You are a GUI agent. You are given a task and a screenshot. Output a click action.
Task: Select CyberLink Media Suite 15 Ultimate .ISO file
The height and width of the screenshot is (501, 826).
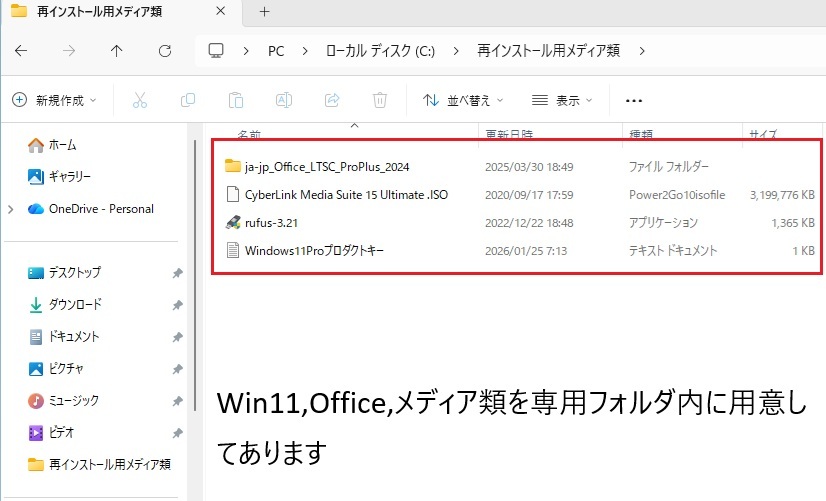(346, 195)
